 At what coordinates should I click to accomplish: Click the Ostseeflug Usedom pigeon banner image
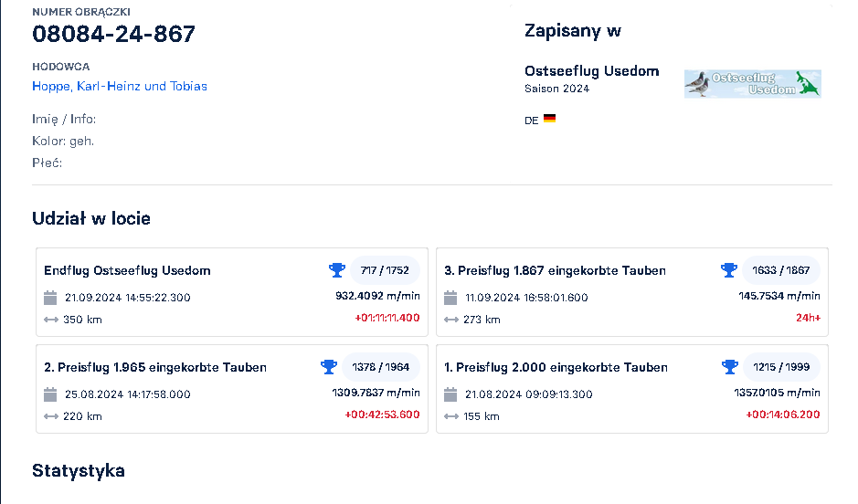(752, 84)
